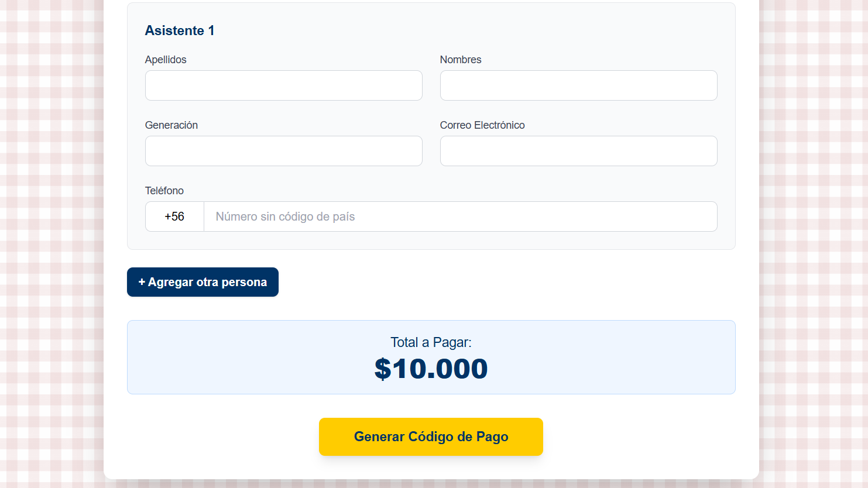Click the Teléfono label
The image size is (868, 488).
(x=164, y=190)
